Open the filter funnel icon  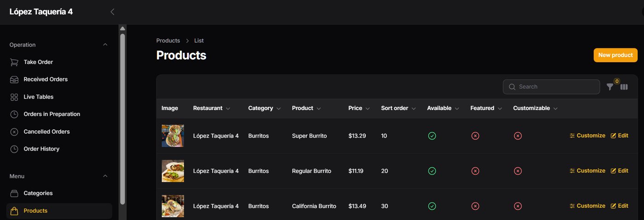[x=609, y=87]
